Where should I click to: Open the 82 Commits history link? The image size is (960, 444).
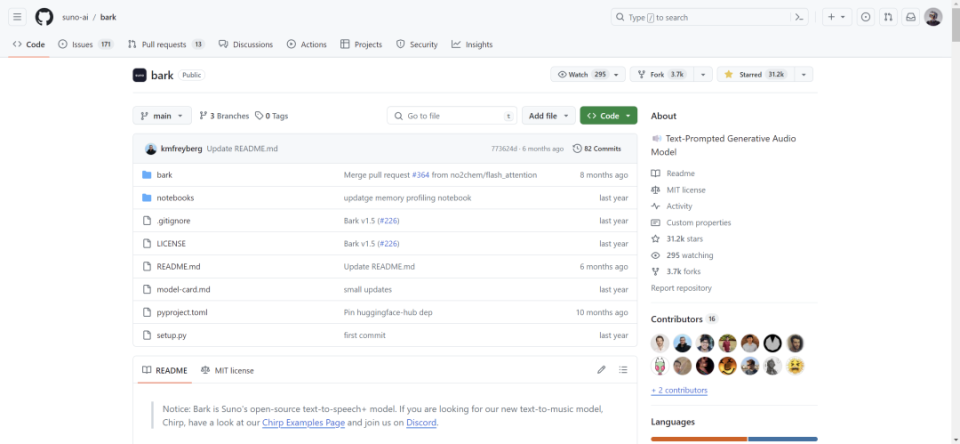(x=597, y=149)
